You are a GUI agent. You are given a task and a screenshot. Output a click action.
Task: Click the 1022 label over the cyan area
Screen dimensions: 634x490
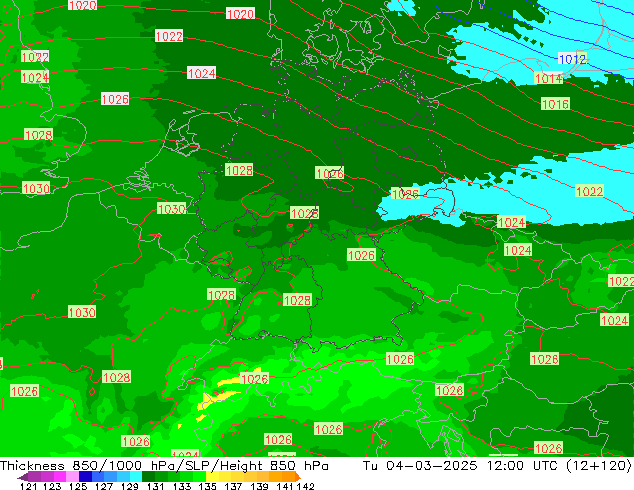[x=589, y=191]
